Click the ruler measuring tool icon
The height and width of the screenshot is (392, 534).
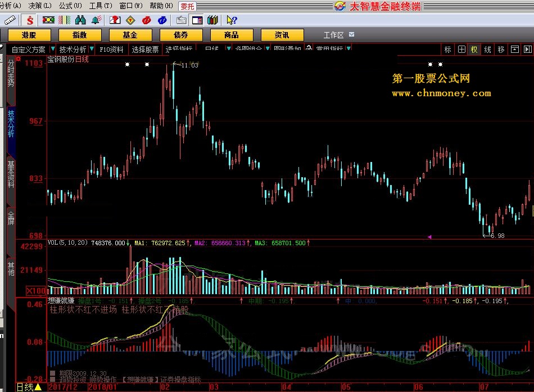click(10, 20)
